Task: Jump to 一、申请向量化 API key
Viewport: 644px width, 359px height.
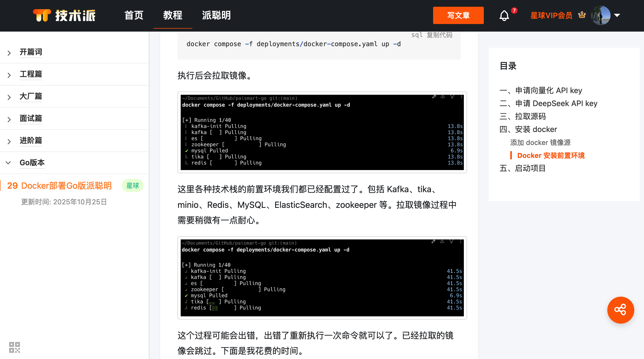Action: tap(541, 90)
